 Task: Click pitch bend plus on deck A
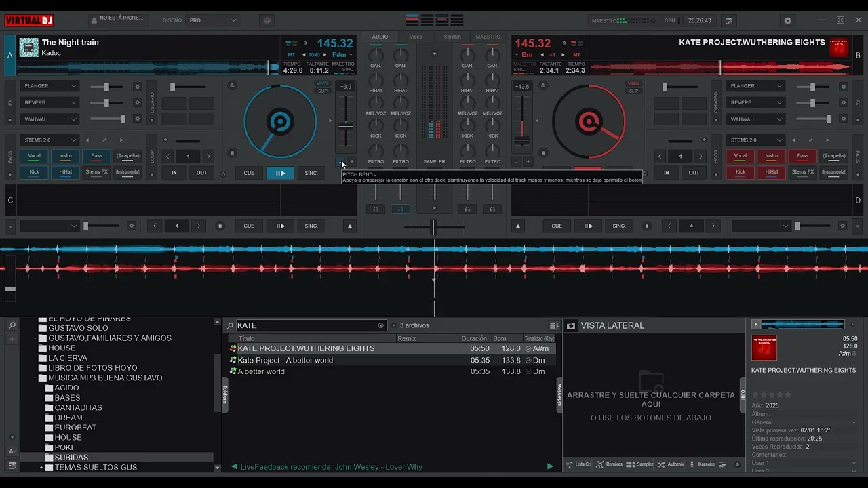351,162
